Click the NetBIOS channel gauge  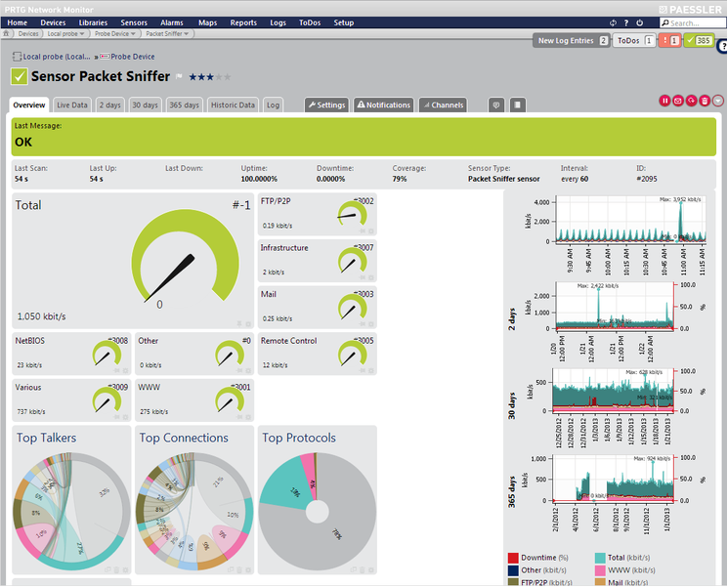click(107, 354)
